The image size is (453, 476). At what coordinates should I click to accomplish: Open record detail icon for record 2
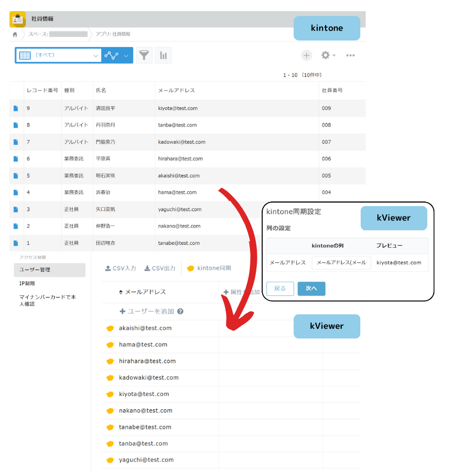pyautogui.click(x=16, y=226)
